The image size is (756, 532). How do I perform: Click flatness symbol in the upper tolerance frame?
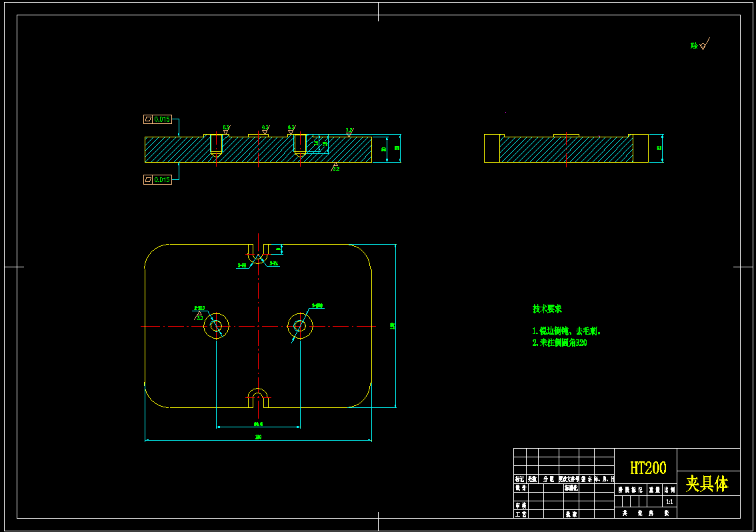pos(149,119)
